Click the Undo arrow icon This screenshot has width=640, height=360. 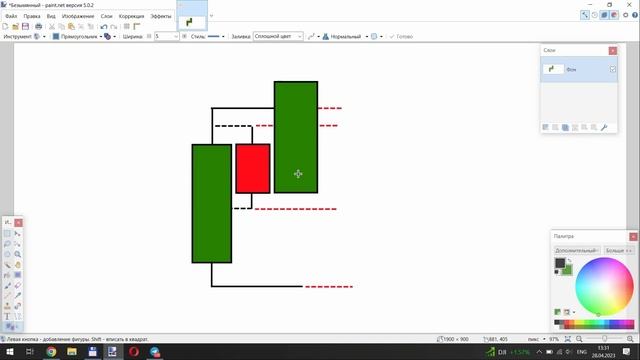pos(104,27)
